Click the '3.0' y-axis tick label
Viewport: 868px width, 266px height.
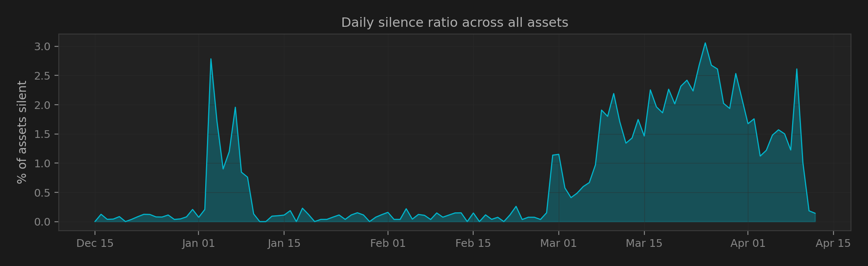point(43,46)
